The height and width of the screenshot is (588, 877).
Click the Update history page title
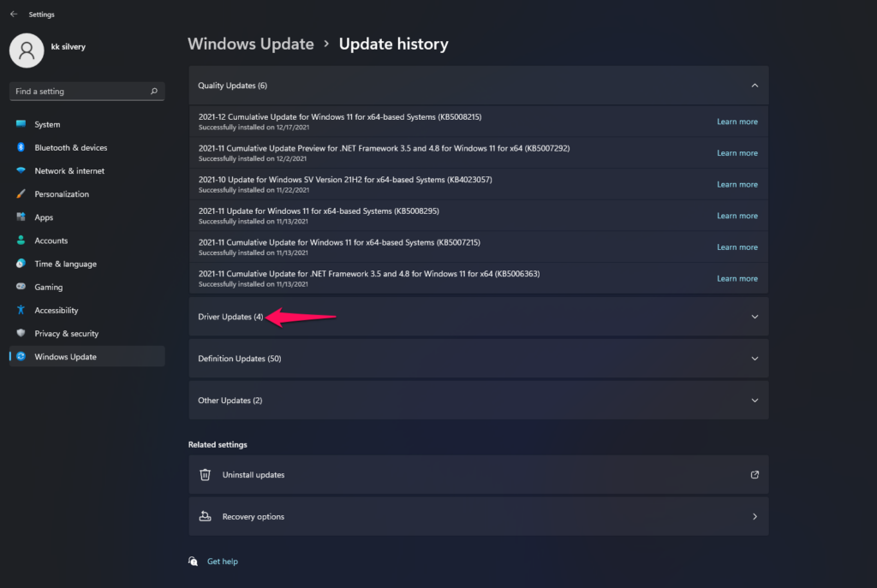pyautogui.click(x=393, y=44)
